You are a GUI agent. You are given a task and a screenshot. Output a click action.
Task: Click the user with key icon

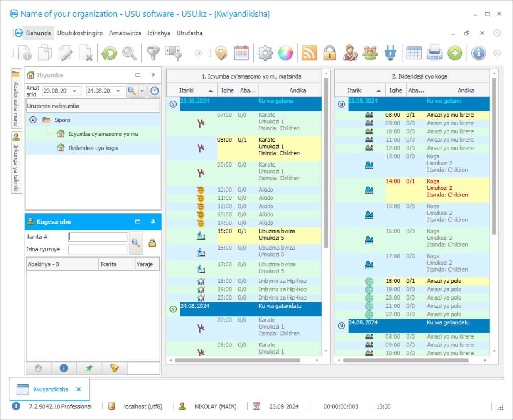tap(350, 53)
